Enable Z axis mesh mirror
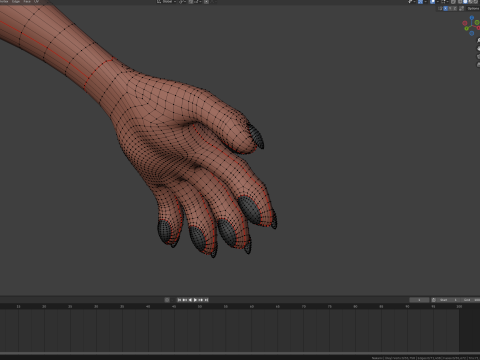Viewport: 480px width, 360px height. coord(455,8)
